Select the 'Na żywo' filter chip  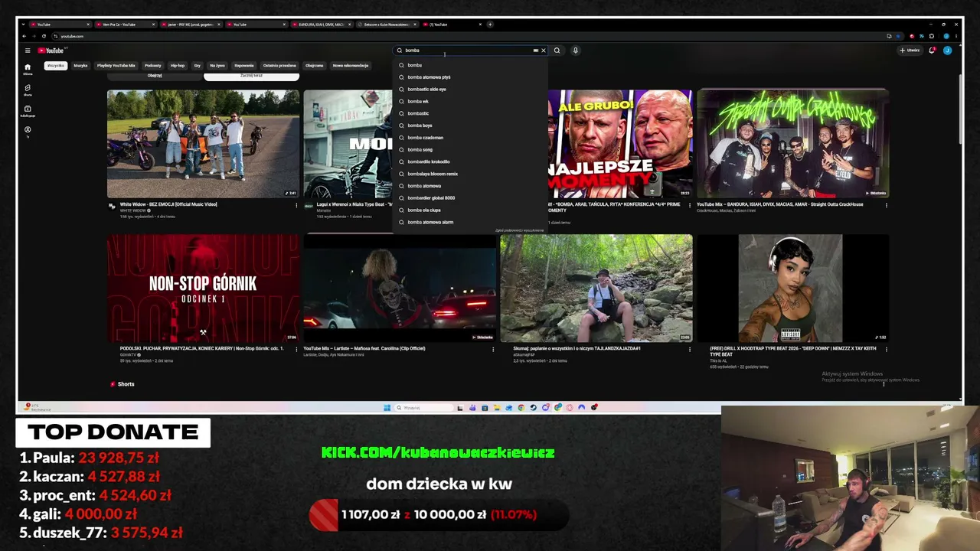point(217,66)
